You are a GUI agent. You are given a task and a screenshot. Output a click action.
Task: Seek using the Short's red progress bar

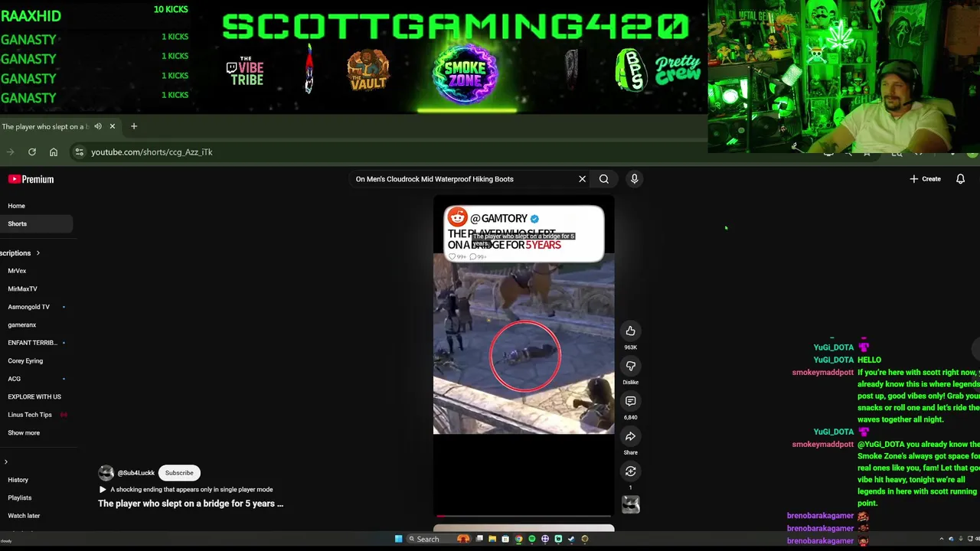tap(524, 516)
